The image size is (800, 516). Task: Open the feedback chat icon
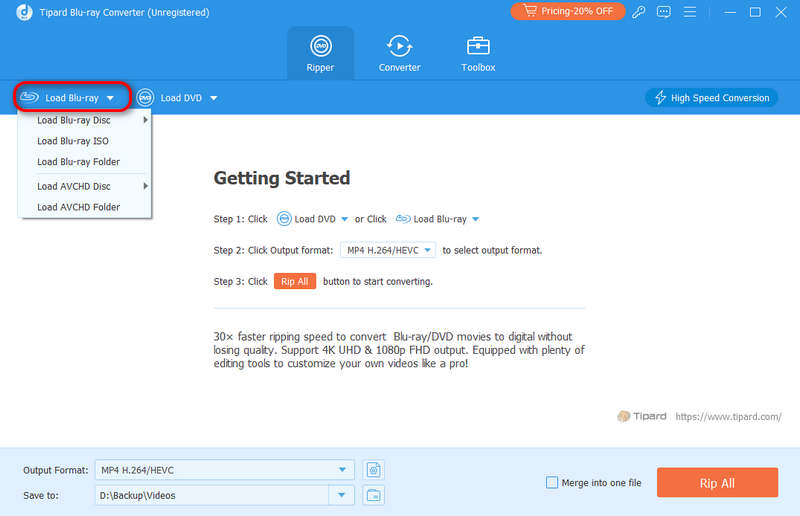click(664, 12)
